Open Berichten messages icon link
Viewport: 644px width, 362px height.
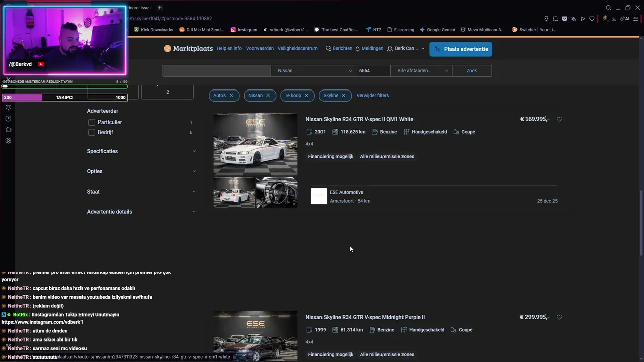tap(339, 49)
